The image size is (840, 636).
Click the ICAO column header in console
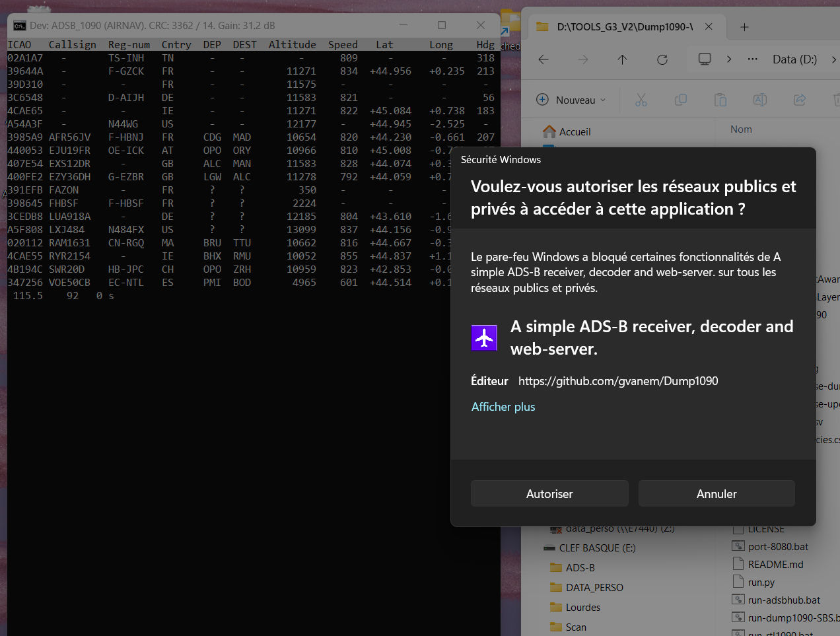[x=20, y=45]
